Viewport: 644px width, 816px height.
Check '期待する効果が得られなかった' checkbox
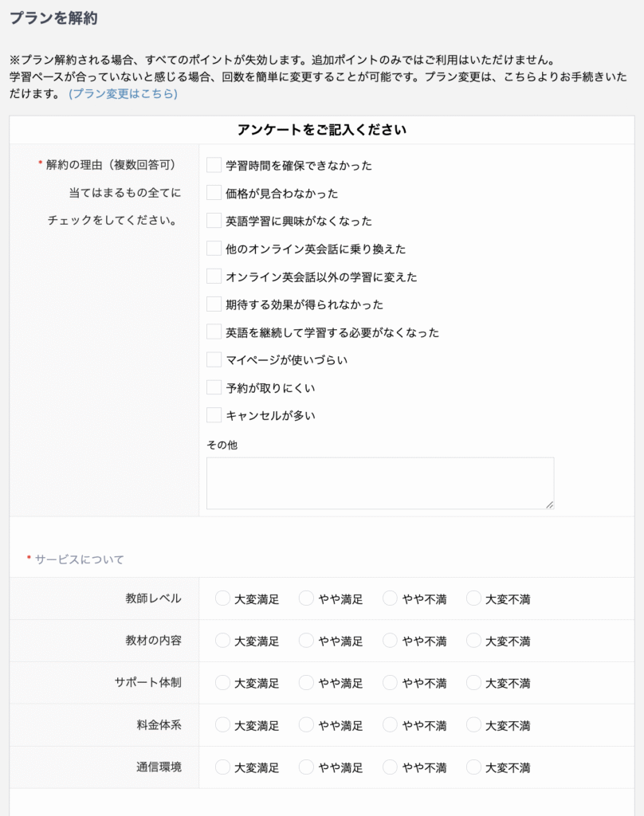pyautogui.click(x=214, y=304)
